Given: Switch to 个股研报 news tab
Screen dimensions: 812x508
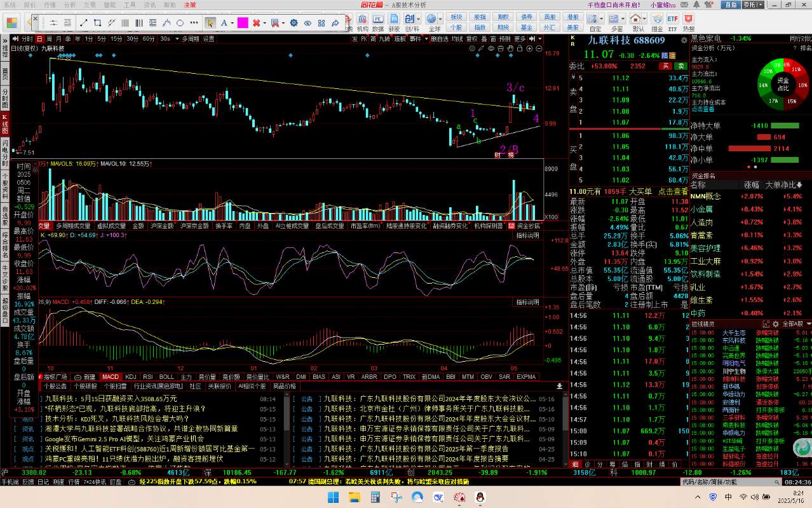Looking at the screenshot, I should [86, 386].
